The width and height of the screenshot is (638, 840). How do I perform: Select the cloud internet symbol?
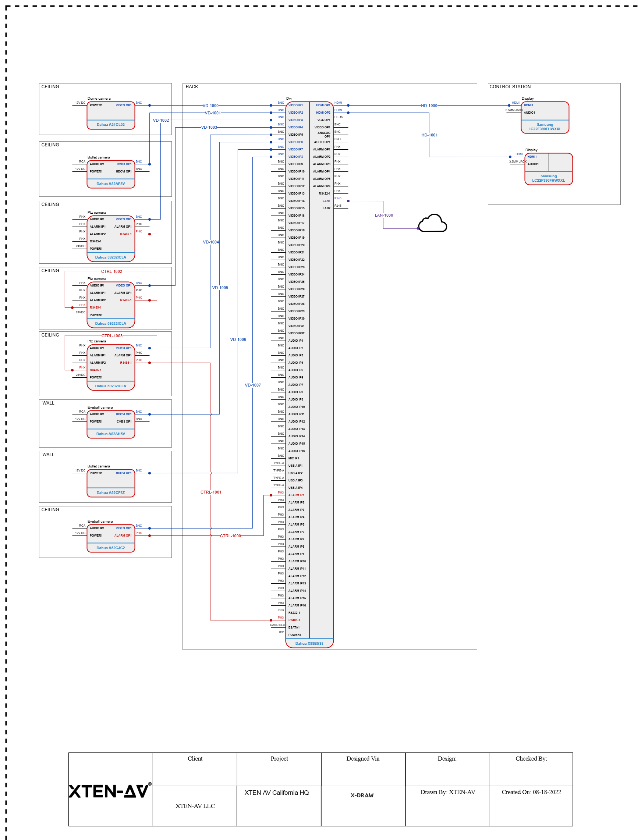point(433,224)
